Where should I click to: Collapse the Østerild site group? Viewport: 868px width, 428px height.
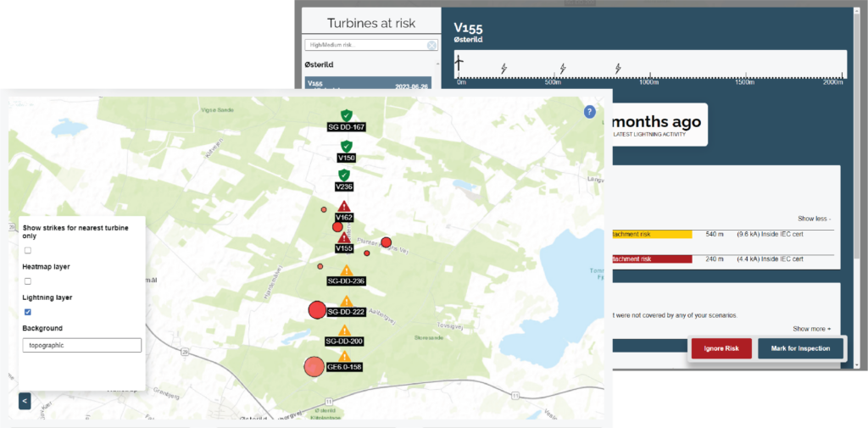[x=437, y=64]
